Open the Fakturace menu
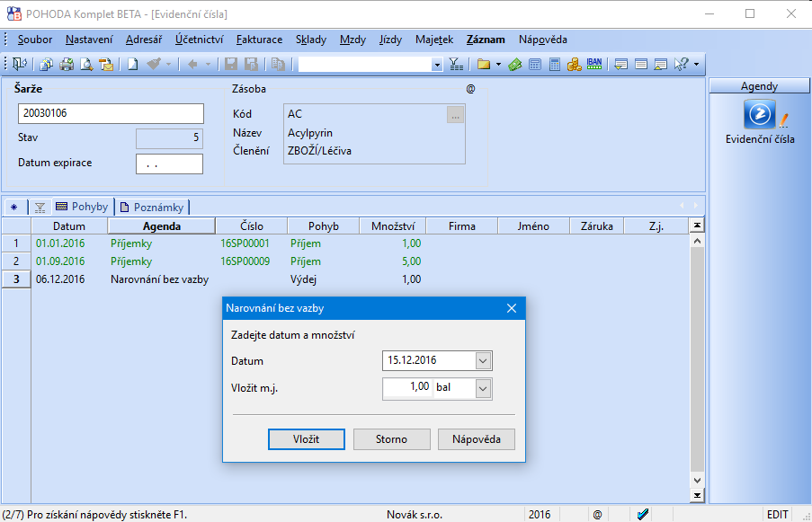This screenshot has width=812, height=522. tap(260, 40)
